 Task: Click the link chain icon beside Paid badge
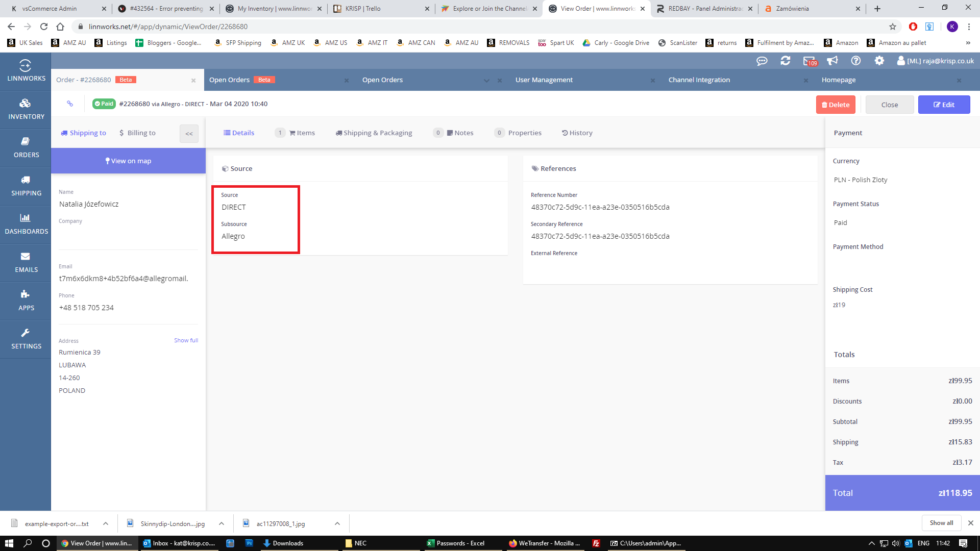pos(70,104)
